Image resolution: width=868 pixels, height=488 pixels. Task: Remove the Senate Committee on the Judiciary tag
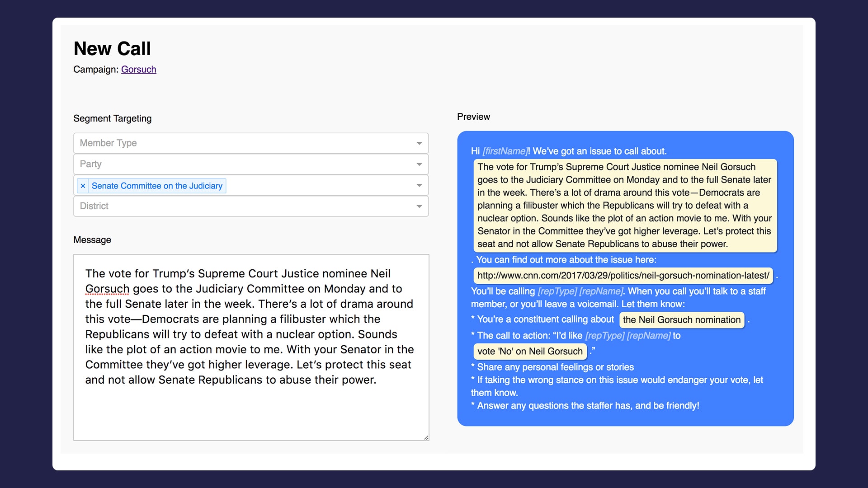pos(83,186)
